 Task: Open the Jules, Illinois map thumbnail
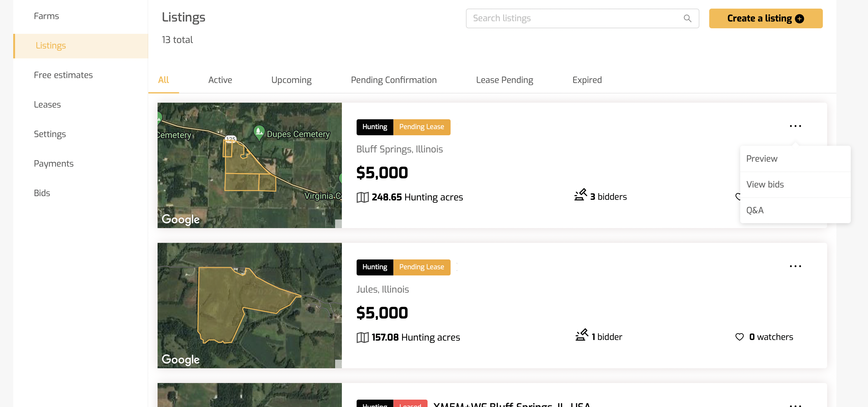coord(249,305)
